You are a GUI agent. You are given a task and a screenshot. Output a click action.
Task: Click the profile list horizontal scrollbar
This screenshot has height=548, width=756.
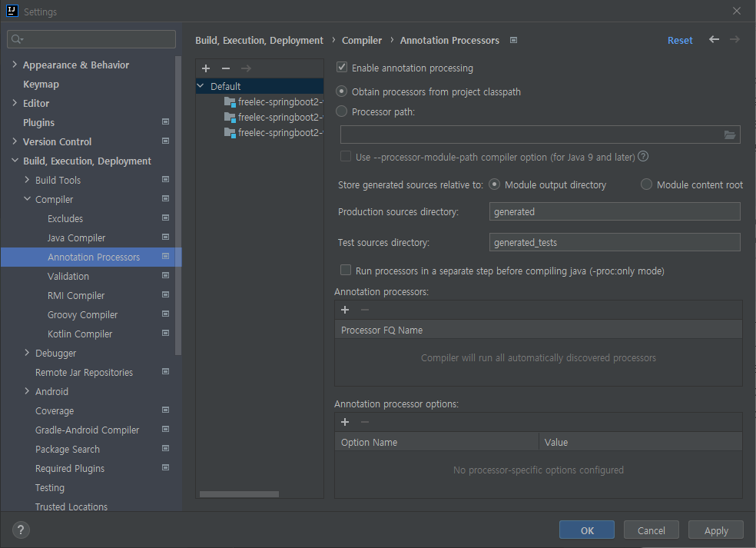click(x=239, y=494)
